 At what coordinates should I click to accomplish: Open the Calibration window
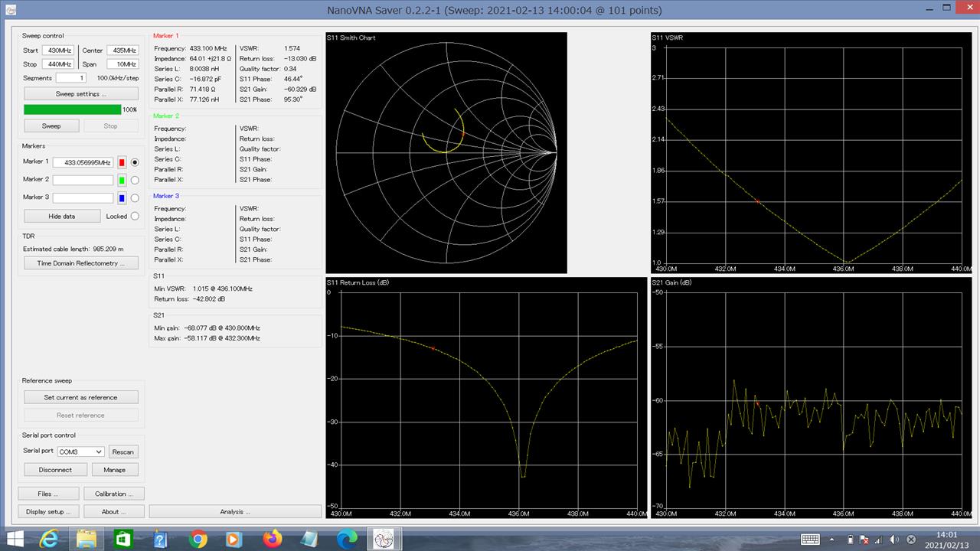[x=114, y=494]
